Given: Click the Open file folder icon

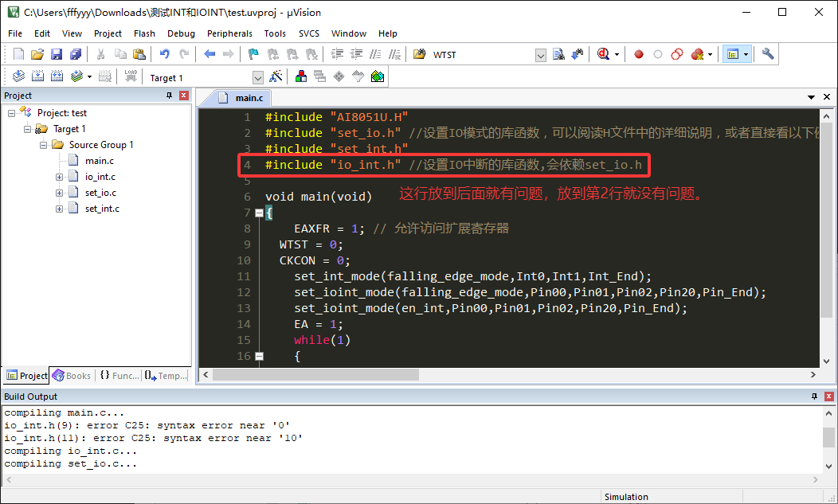Looking at the screenshot, I should pos(37,54).
